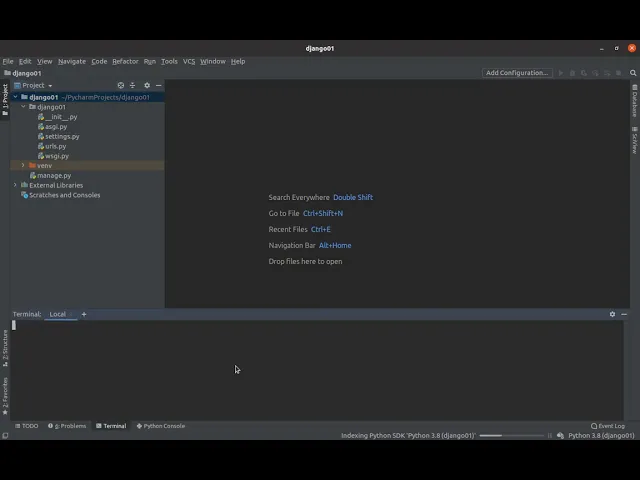
Task: Expand External Libraries node
Action: tap(16, 185)
